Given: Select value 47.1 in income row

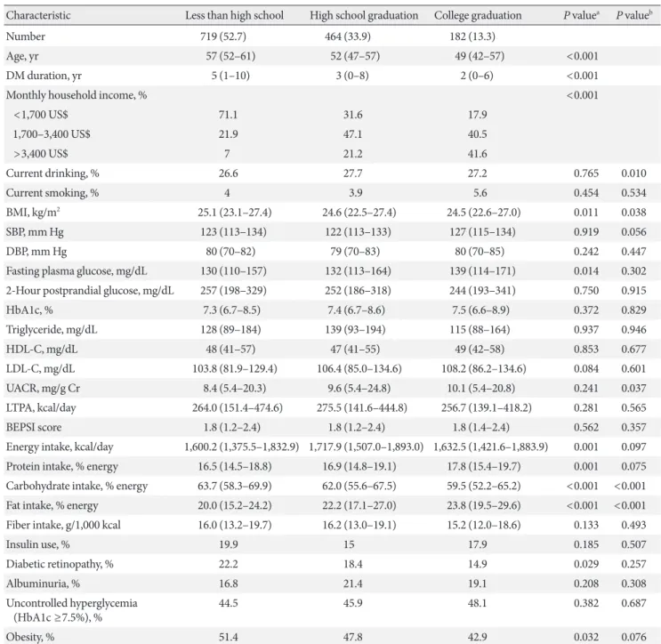Looking at the screenshot, I should (353, 134).
